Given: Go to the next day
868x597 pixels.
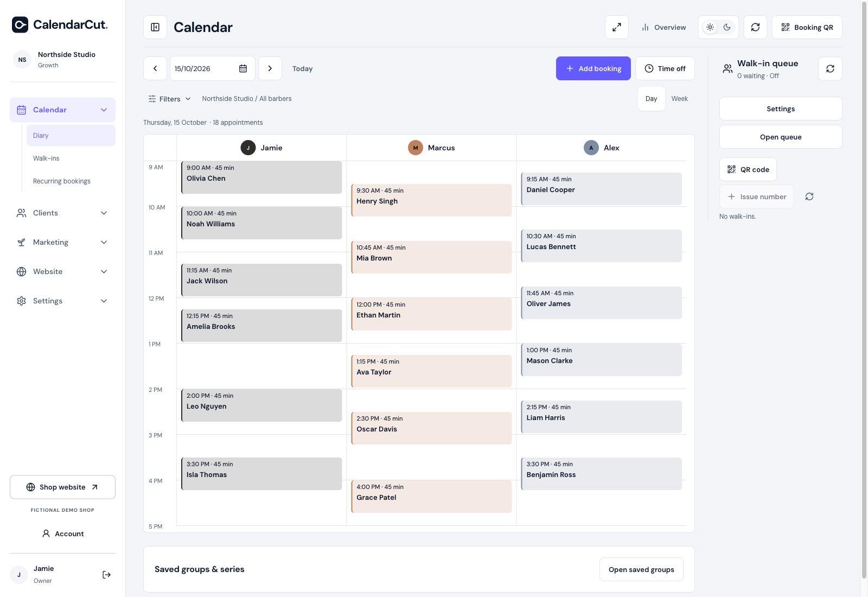Looking at the screenshot, I should 270,68.
